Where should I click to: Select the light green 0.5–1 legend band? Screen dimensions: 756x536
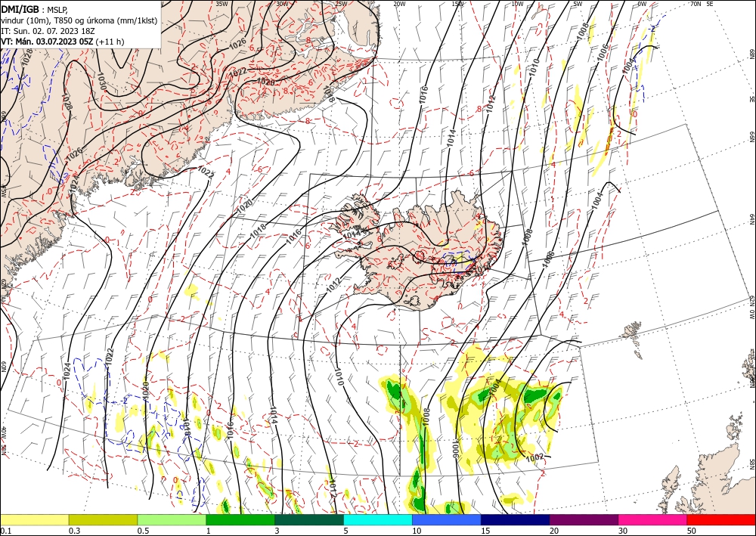172,519
